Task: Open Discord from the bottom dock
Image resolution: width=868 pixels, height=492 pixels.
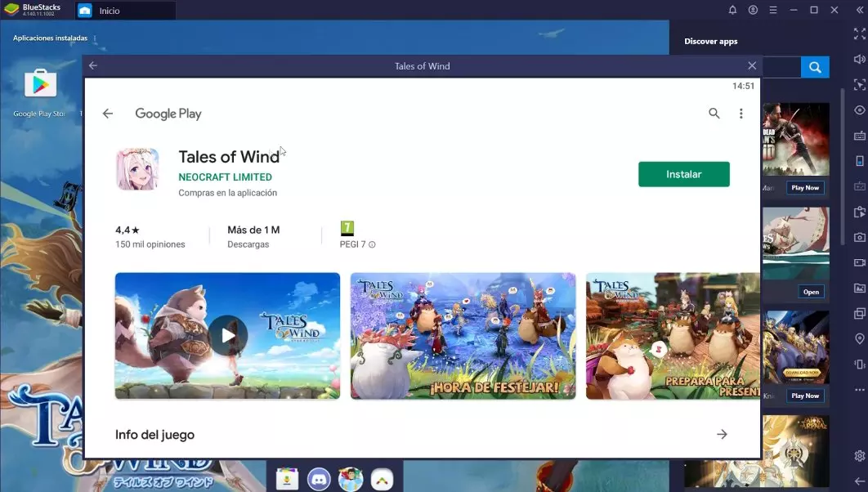Action: pos(319,478)
